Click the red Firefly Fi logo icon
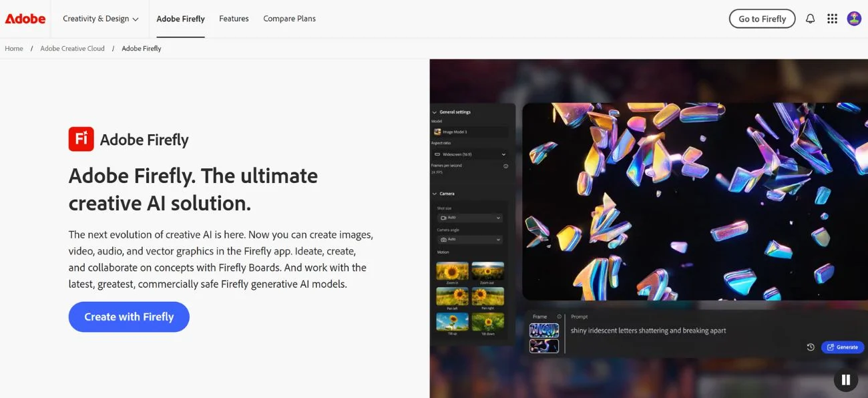The height and width of the screenshot is (398, 868). (x=81, y=139)
